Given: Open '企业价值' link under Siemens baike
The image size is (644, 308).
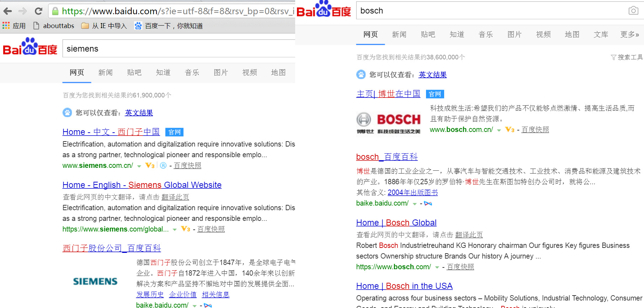Looking at the screenshot, I should click(183, 294).
